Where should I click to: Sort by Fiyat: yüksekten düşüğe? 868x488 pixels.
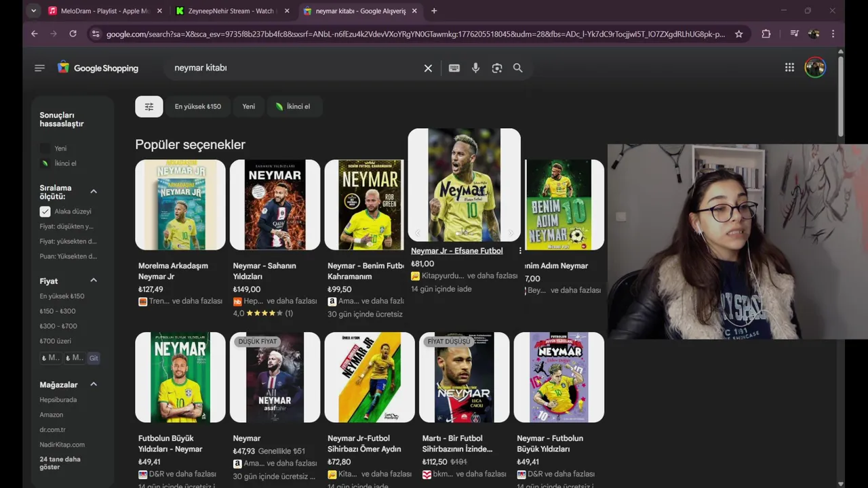(x=68, y=241)
